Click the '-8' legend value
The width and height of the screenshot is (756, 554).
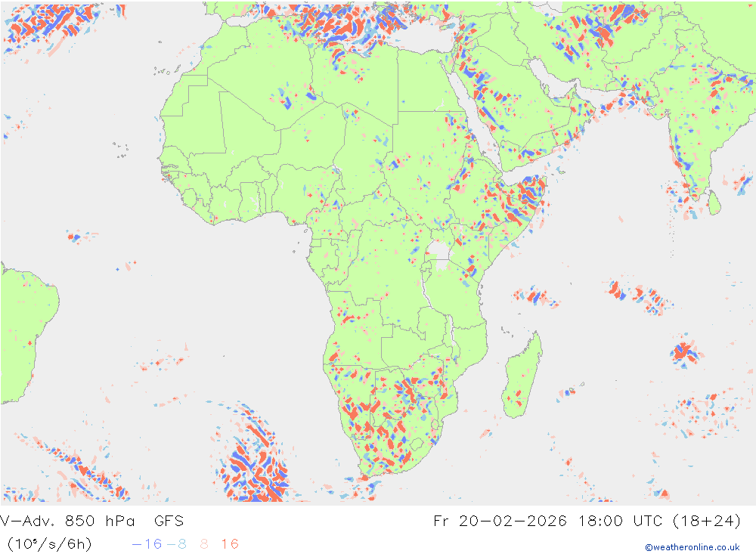(176, 544)
